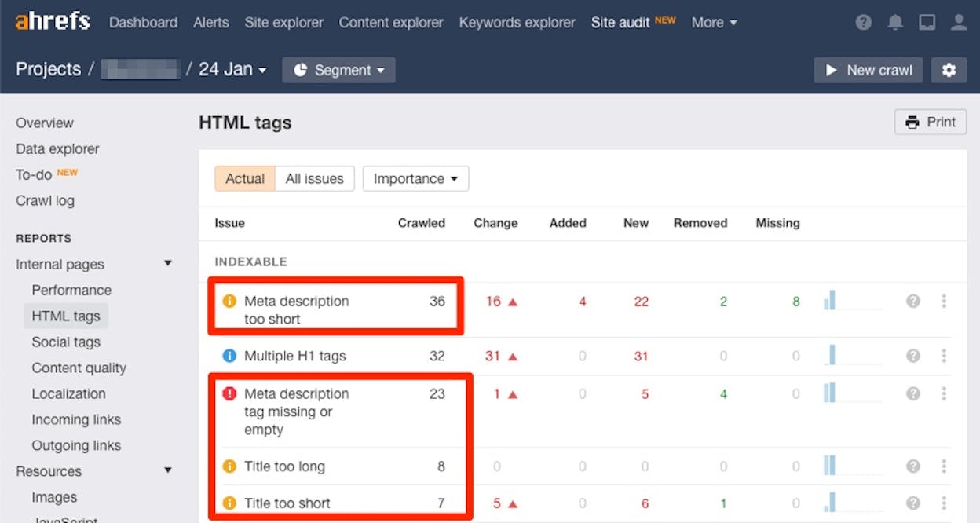Collapse the Resources section arrow
Screen dimensions: 980x523
167,470
